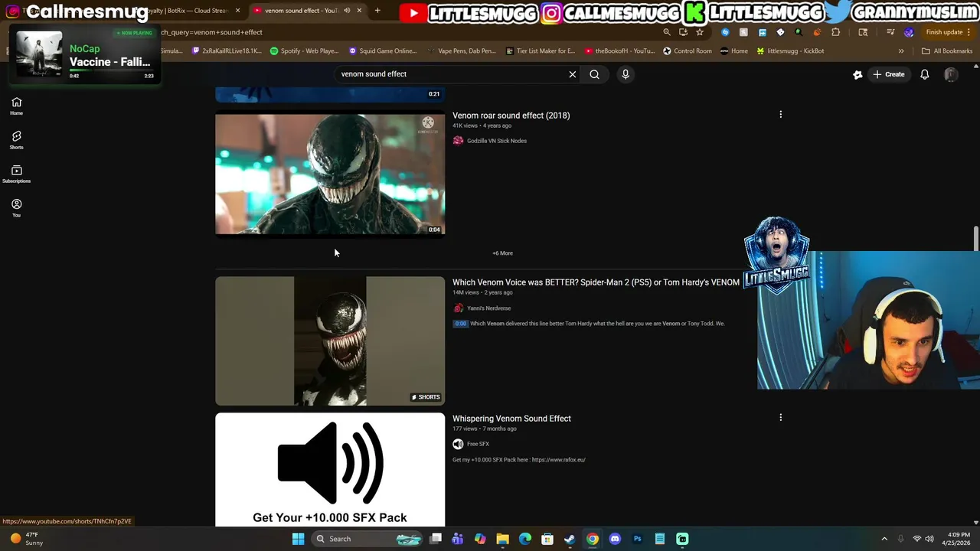The width and height of the screenshot is (980, 551).
Task: Visit Free SFX channel
Action: click(478, 444)
